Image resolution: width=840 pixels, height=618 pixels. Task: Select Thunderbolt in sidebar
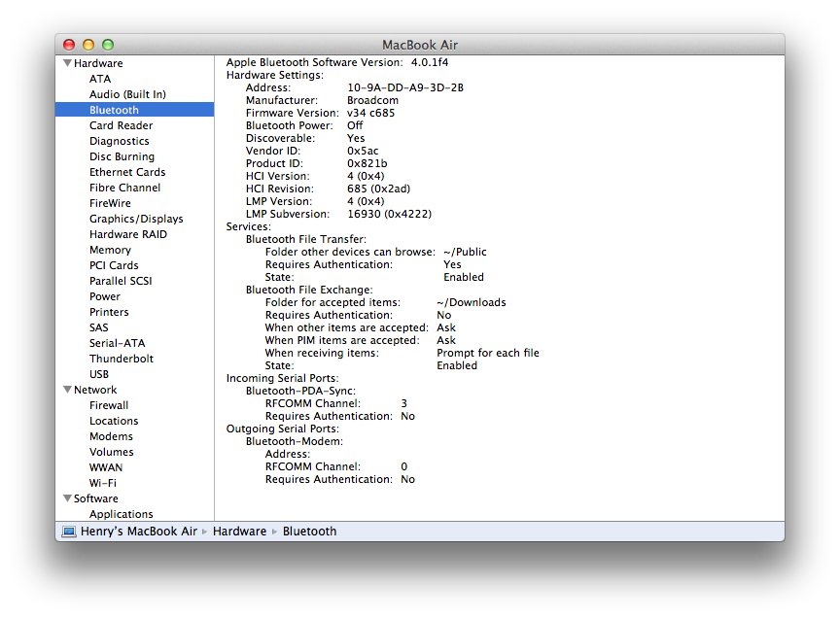pyautogui.click(x=122, y=359)
